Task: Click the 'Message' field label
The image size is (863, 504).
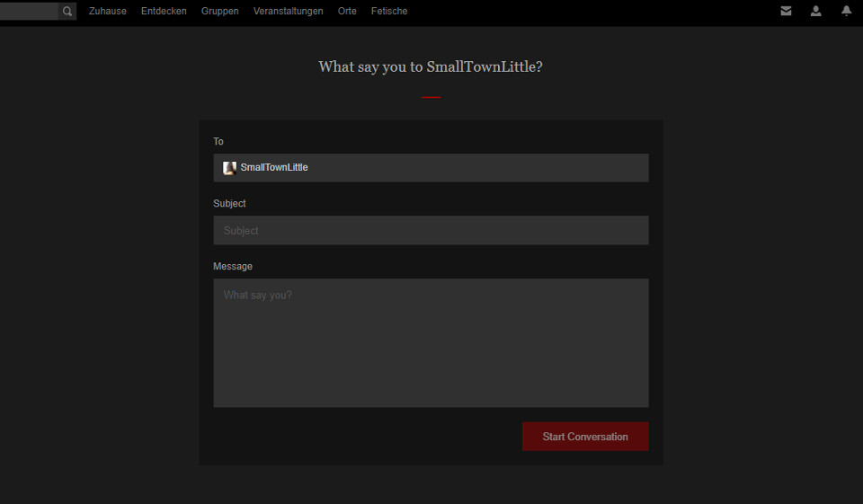Action: [x=232, y=266]
